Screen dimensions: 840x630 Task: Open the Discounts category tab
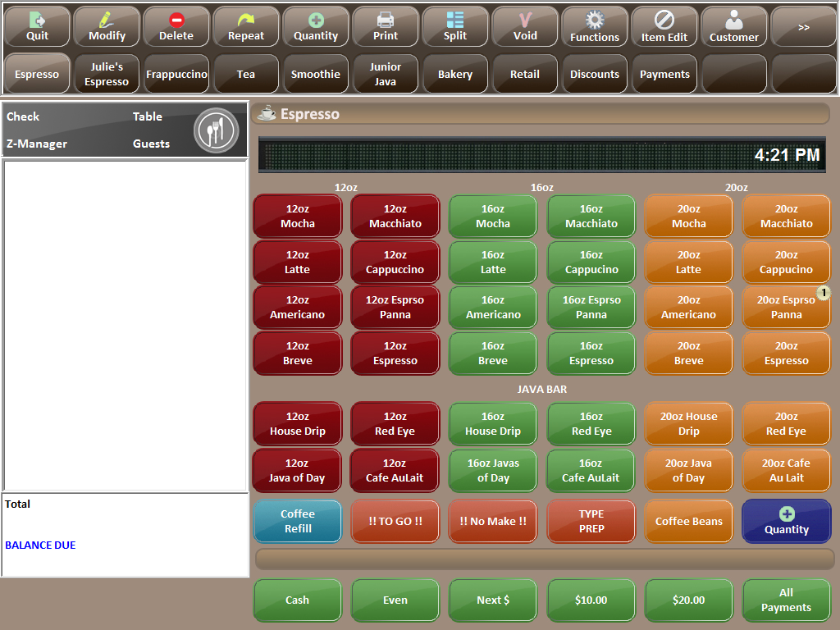pyautogui.click(x=594, y=74)
